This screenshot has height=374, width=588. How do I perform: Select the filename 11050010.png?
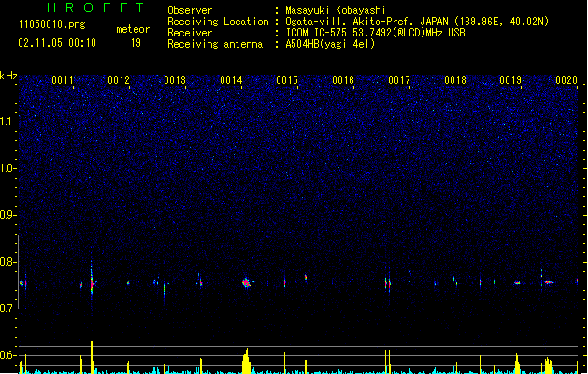[x=51, y=25]
